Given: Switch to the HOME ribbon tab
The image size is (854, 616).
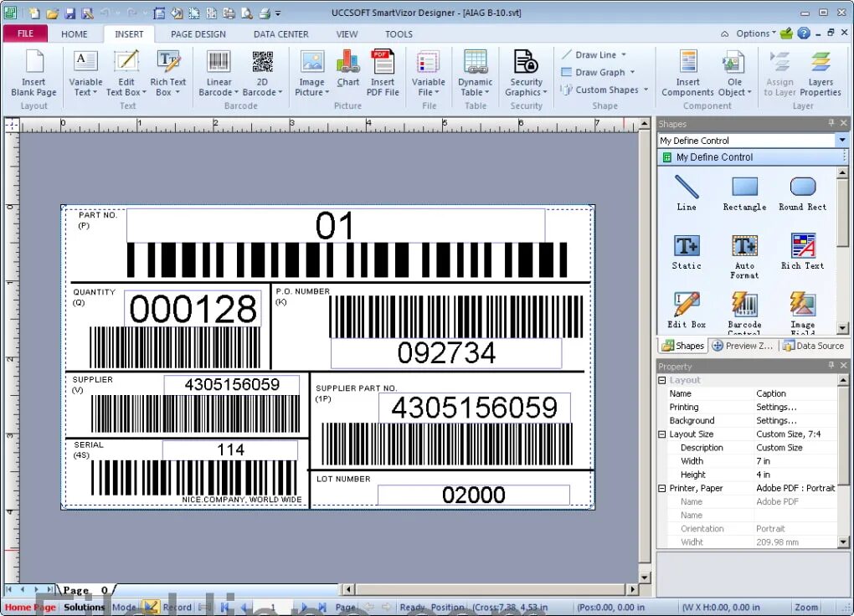Looking at the screenshot, I should click(x=74, y=33).
